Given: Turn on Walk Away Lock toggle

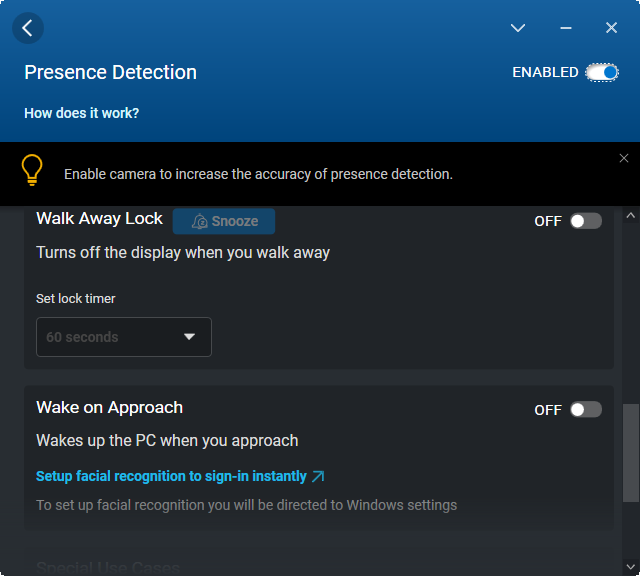Looking at the screenshot, I should (x=586, y=221).
